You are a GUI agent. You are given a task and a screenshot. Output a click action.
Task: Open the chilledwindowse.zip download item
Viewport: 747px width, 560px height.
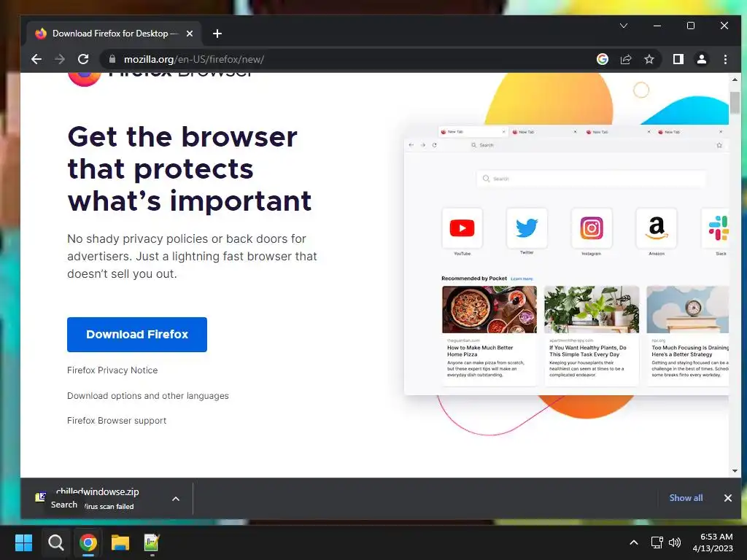click(x=98, y=498)
